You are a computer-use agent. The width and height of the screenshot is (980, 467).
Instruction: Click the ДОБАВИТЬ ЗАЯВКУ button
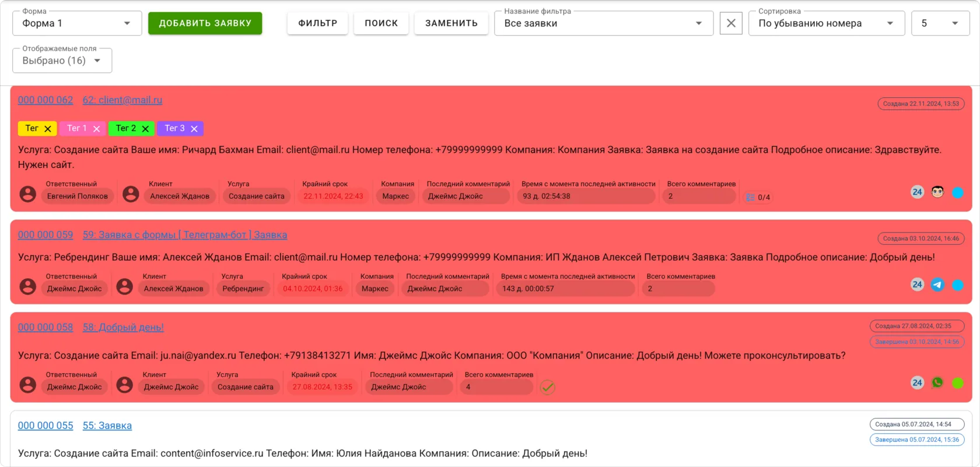pyautogui.click(x=205, y=23)
